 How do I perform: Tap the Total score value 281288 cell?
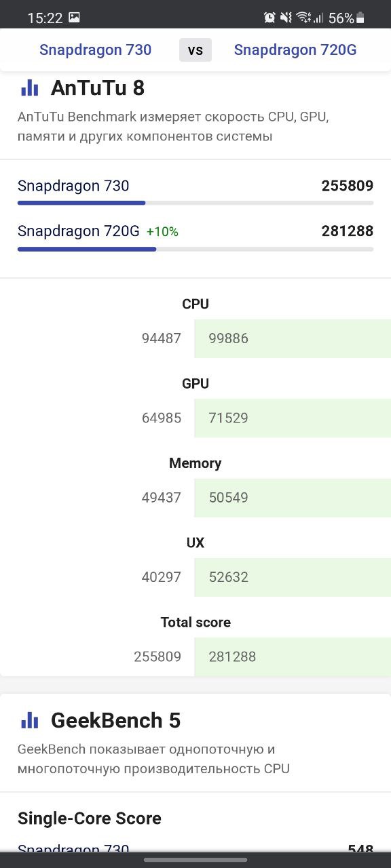[x=293, y=656]
